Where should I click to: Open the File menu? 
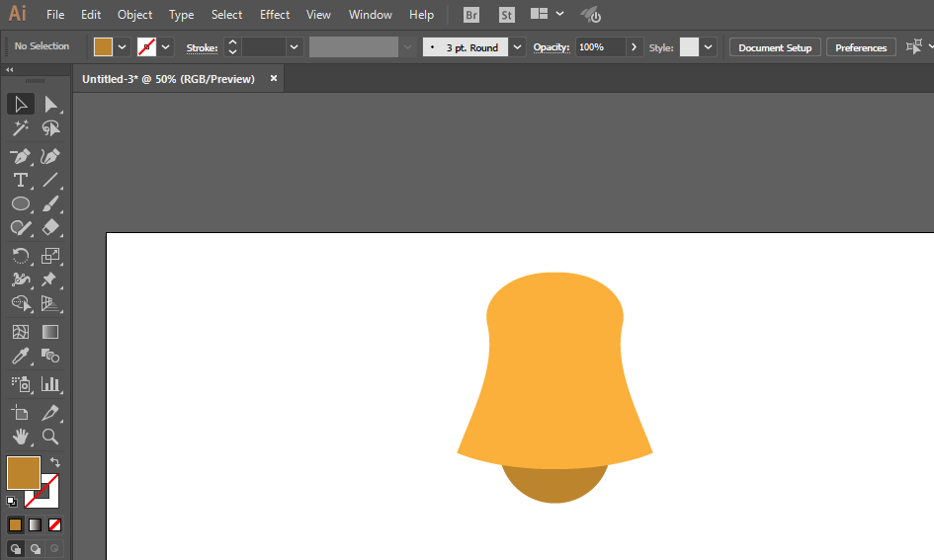tap(55, 14)
